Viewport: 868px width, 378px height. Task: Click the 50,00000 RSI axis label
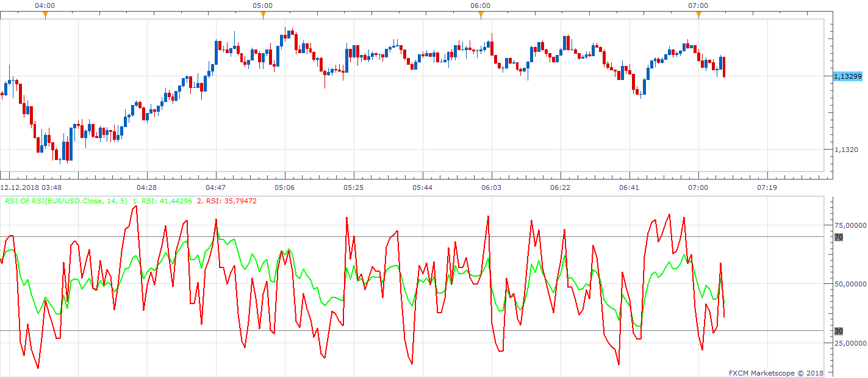click(x=850, y=284)
